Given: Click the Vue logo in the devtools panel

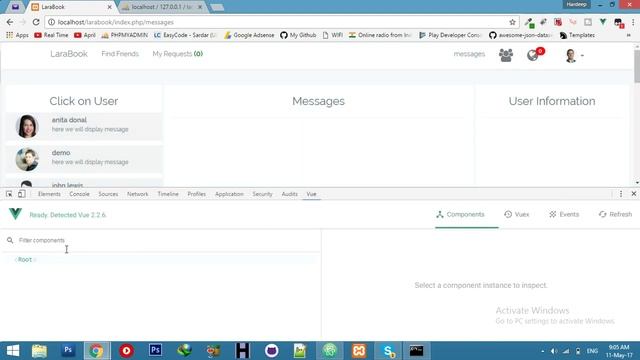Looking at the screenshot, I should tap(15, 214).
